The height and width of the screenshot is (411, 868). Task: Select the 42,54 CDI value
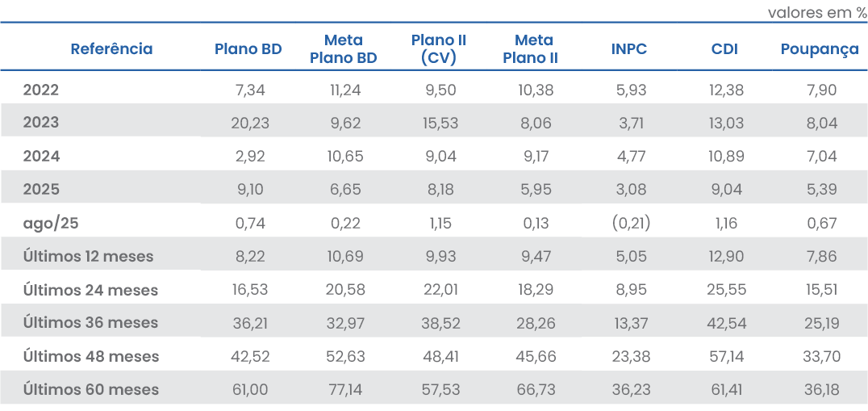point(727,323)
